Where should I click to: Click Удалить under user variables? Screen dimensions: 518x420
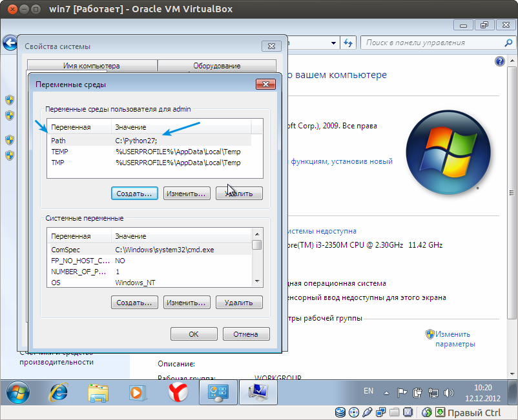pyautogui.click(x=239, y=194)
